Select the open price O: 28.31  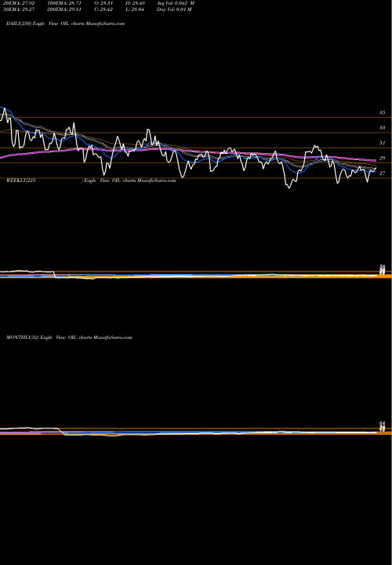click(103, 3)
